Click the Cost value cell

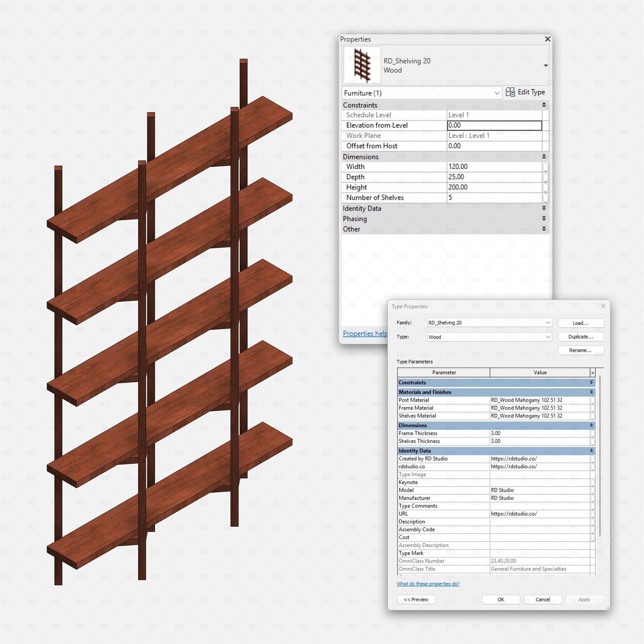[x=540, y=537]
